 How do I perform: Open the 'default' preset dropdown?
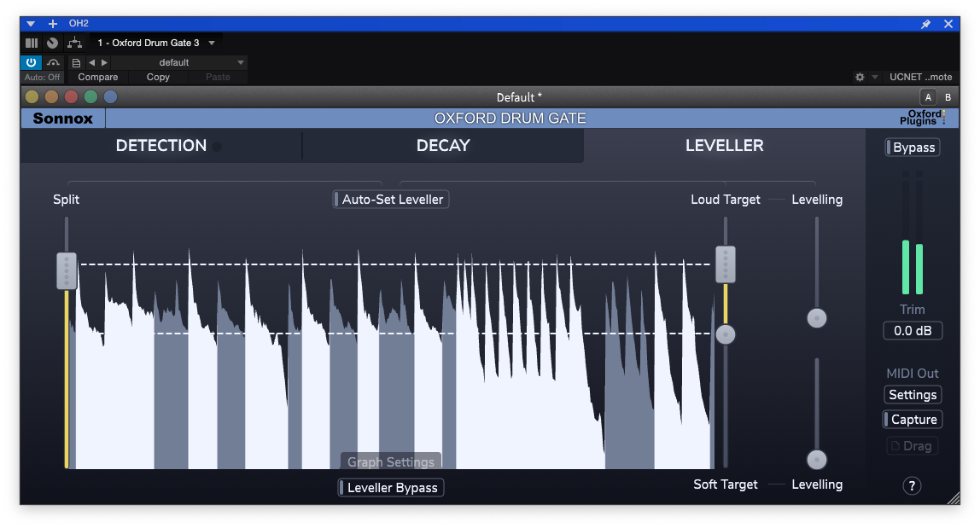coord(179,62)
